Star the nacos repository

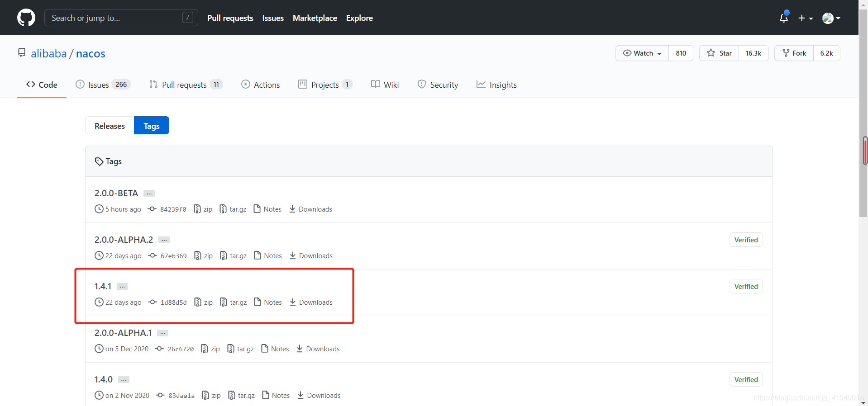(719, 53)
